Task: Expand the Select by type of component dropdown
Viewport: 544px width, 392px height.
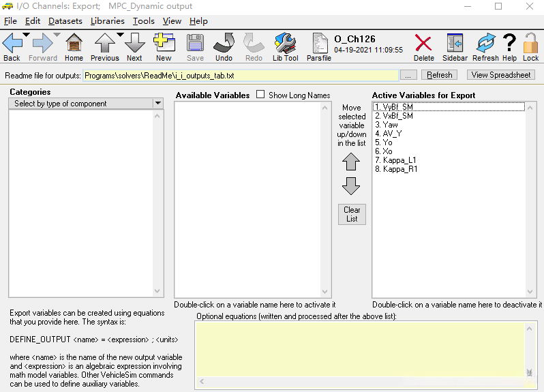Action: 158,104
